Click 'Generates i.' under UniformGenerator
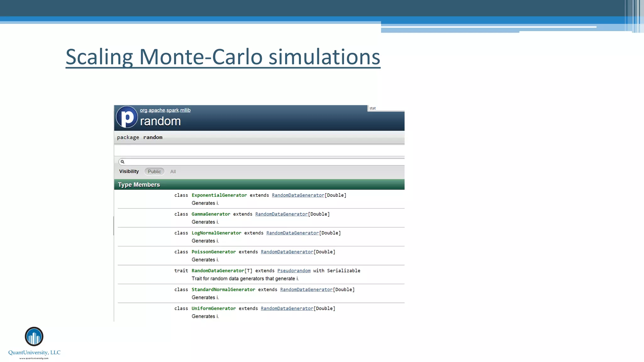Viewport: 644px width, 362px height. pos(205,316)
